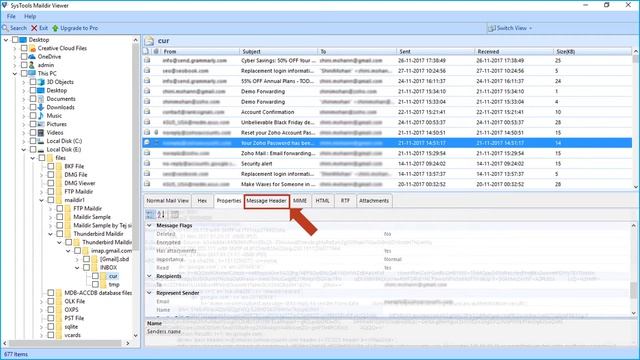Click the Downloads arrow icon
The height and width of the screenshot is (360, 640).
41,107
